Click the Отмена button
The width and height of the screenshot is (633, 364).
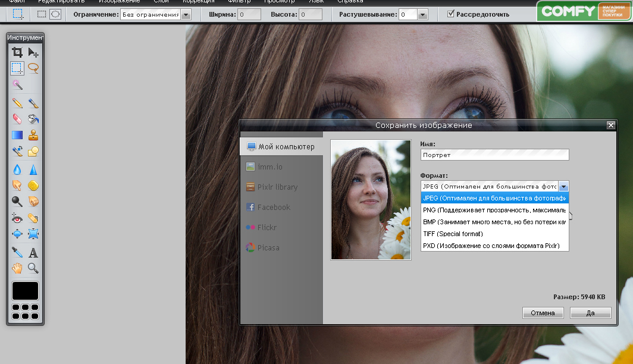pos(543,313)
